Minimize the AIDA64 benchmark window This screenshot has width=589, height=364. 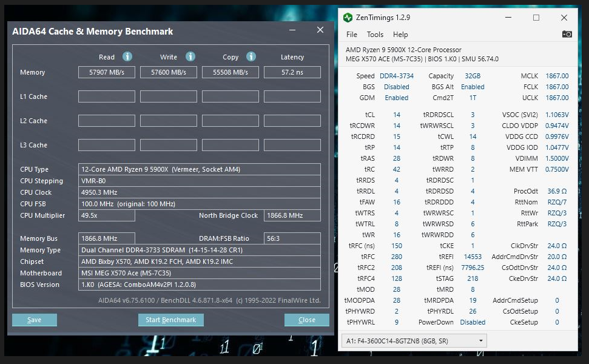pyautogui.click(x=292, y=30)
